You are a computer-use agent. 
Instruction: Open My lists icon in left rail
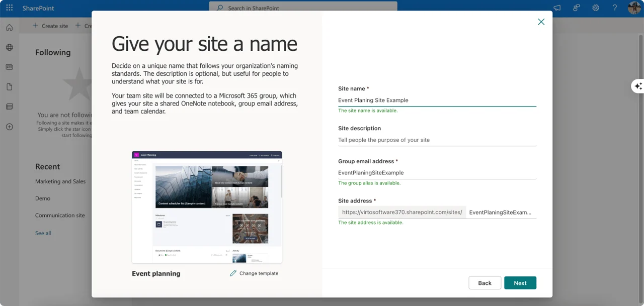[9, 107]
